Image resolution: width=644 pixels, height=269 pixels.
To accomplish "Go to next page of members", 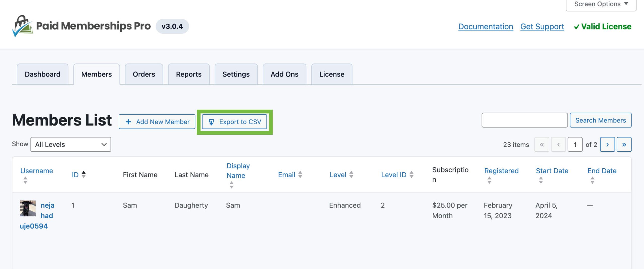I will tap(607, 144).
